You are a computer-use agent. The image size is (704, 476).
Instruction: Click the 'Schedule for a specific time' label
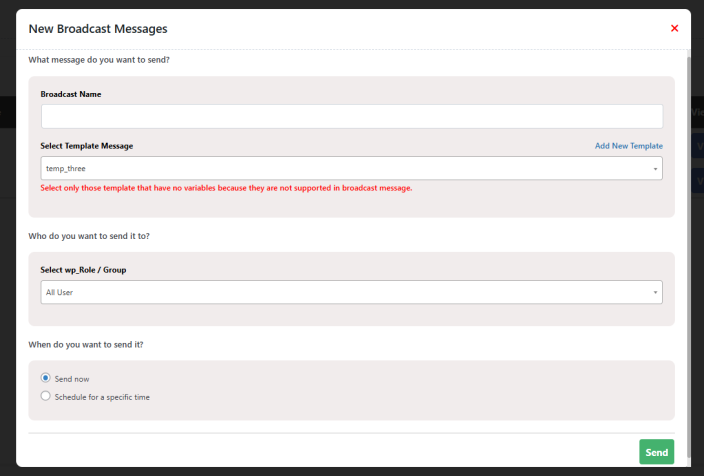102,397
